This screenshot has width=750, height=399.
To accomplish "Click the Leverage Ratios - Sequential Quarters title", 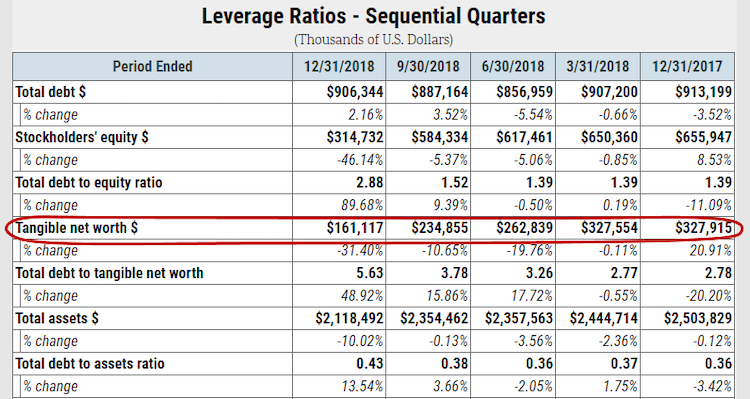I will tap(374, 16).
